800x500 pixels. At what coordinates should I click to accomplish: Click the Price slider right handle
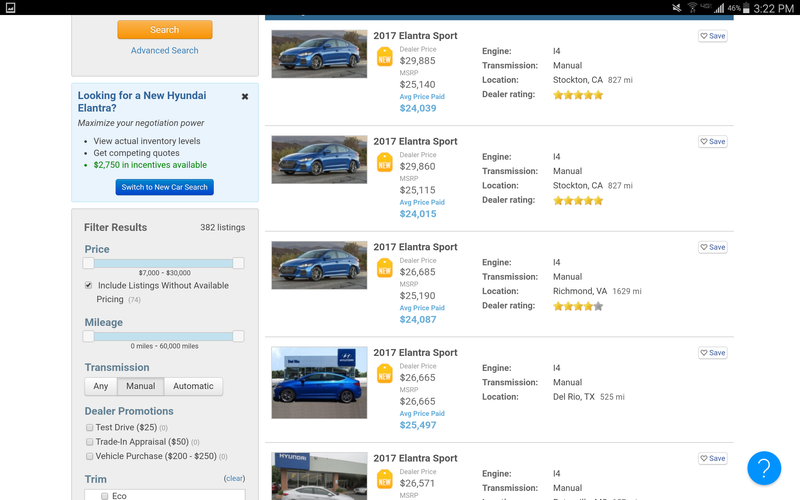[238, 263]
